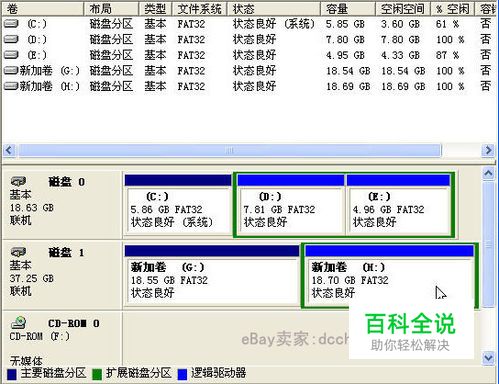Select the (C:) row volume name
Image resolution: width=499 pixels, height=384 pixels.
tap(37, 24)
